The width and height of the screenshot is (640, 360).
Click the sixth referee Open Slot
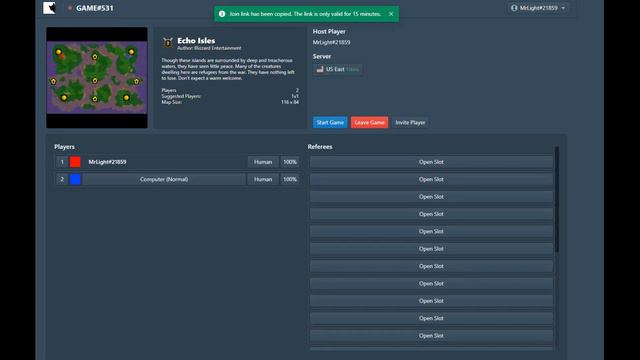point(431,249)
